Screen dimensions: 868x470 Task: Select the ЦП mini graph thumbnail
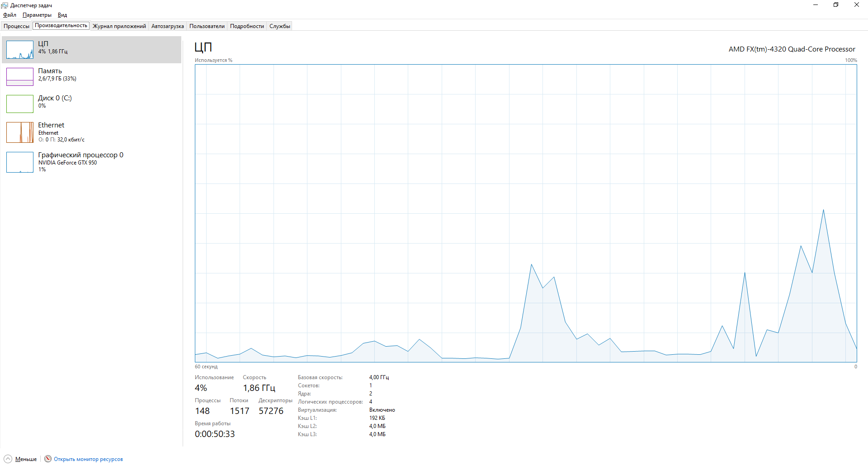coord(20,50)
